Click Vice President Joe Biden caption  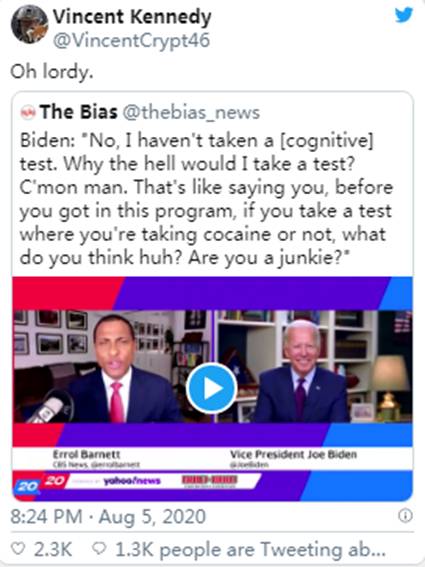[293, 454]
